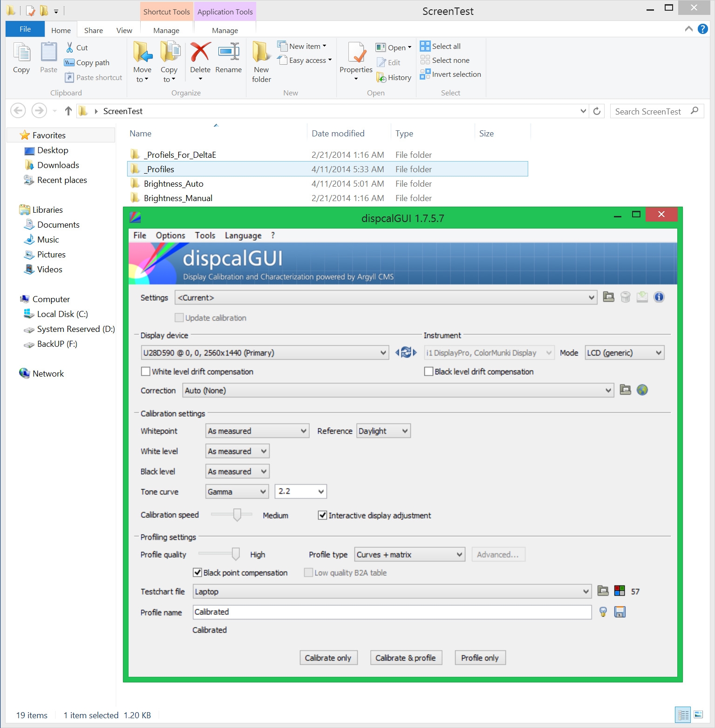Open White level As measured dropdown
This screenshot has width=715, height=728.
238,451
